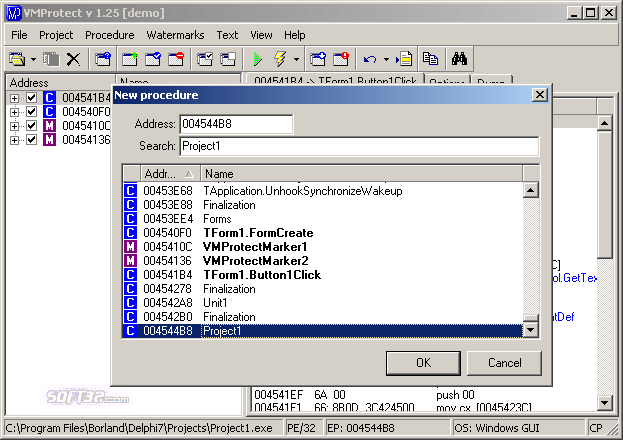
Task: Open the View menu
Action: pyautogui.click(x=261, y=35)
